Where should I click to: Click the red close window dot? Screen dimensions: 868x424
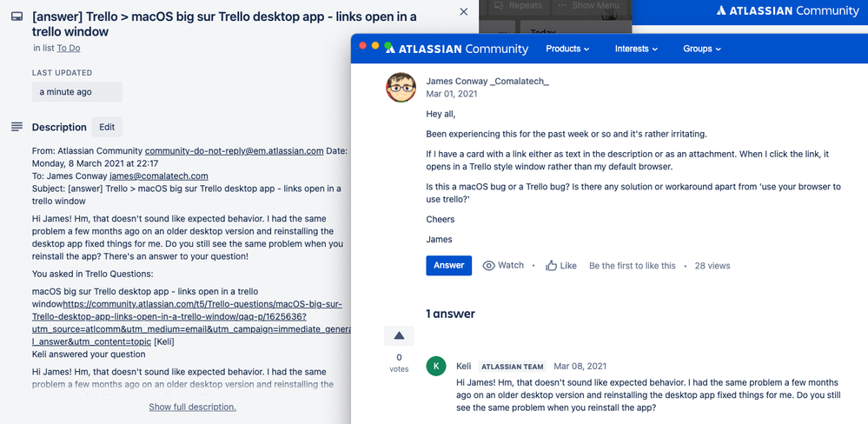(x=363, y=46)
